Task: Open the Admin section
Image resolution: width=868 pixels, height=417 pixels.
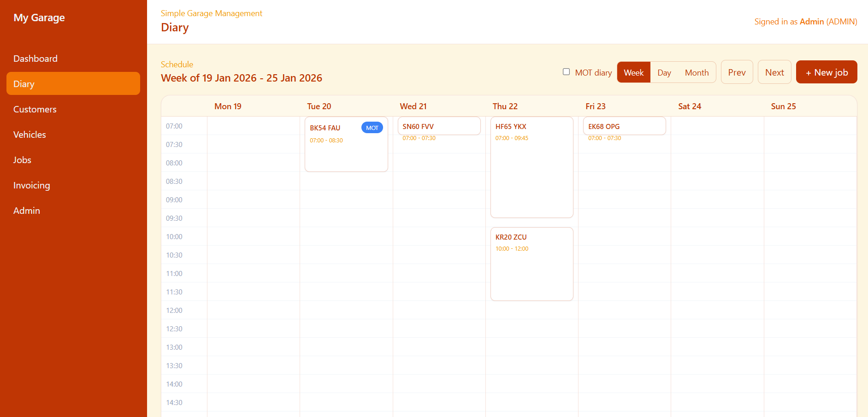Action: pos(27,211)
